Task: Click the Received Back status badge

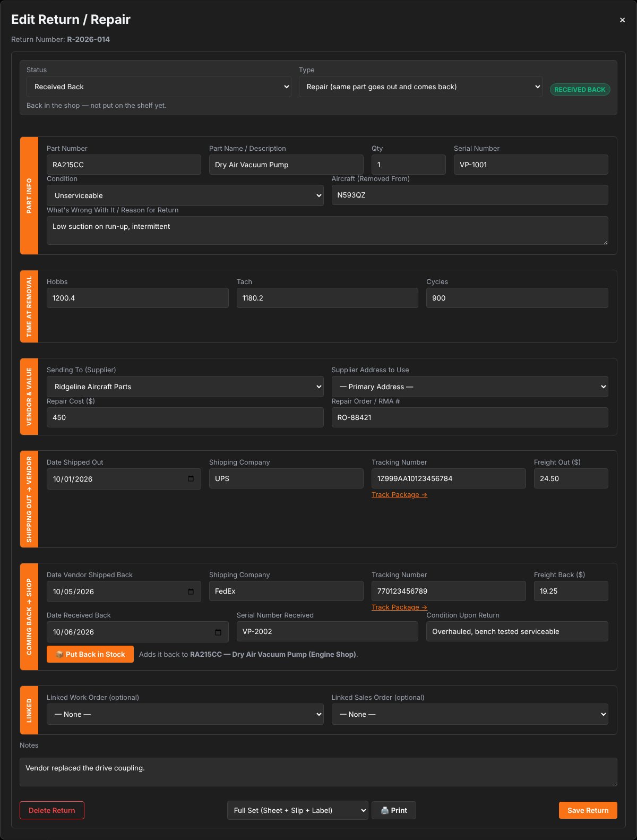Action: [x=580, y=90]
